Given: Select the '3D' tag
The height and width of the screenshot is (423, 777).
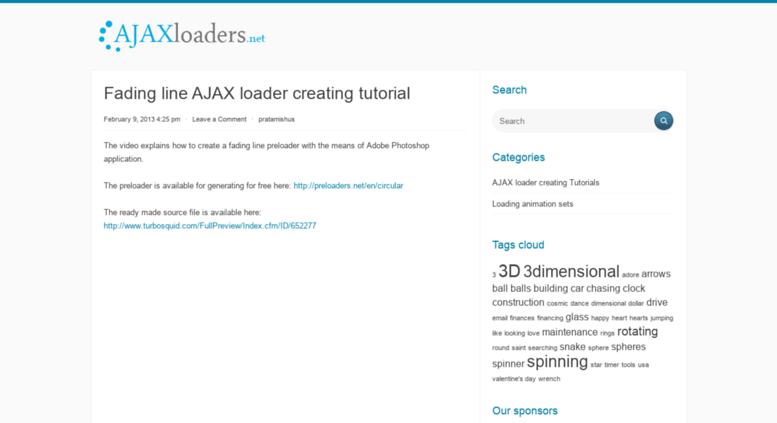Looking at the screenshot, I should [x=509, y=271].
